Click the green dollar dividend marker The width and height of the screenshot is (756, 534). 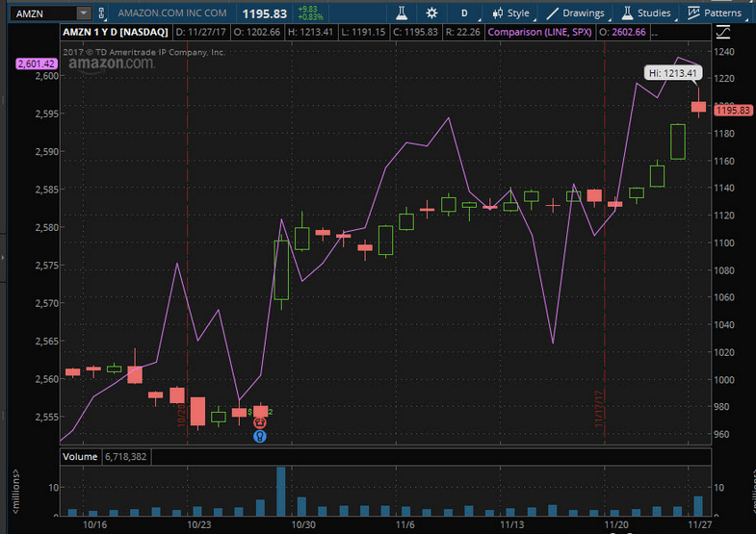pos(249,412)
